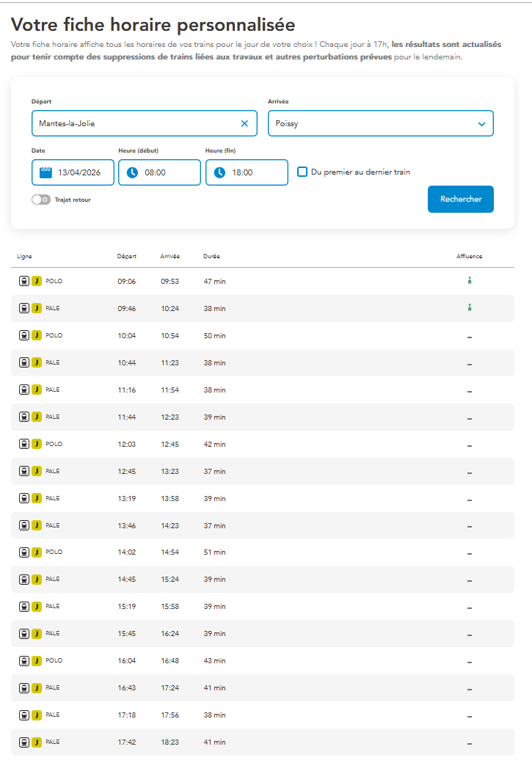Select the duration '43 min'
Image resolution: width=532 pixels, height=763 pixels.
tap(215, 661)
